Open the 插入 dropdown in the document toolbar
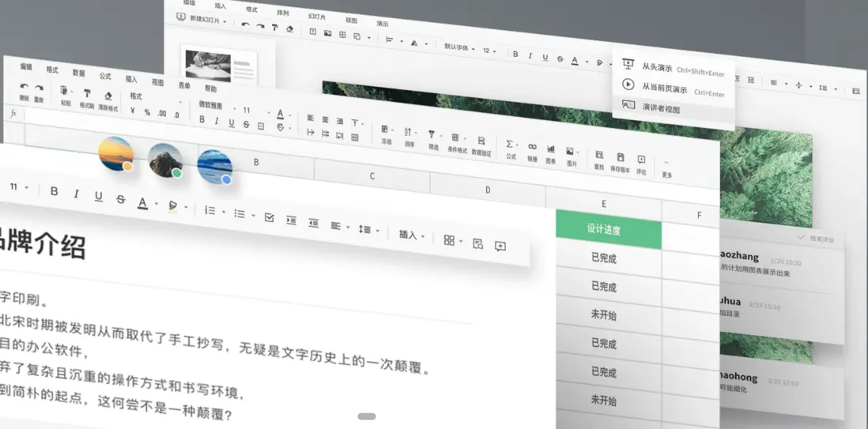Screen dimensions: 868x429 [412, 235]
